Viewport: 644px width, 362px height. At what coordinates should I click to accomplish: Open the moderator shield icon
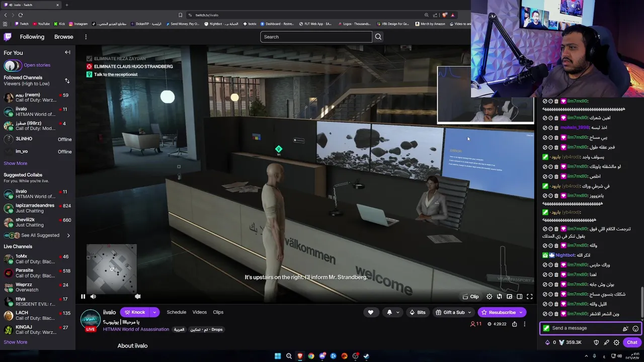point(596,342)
